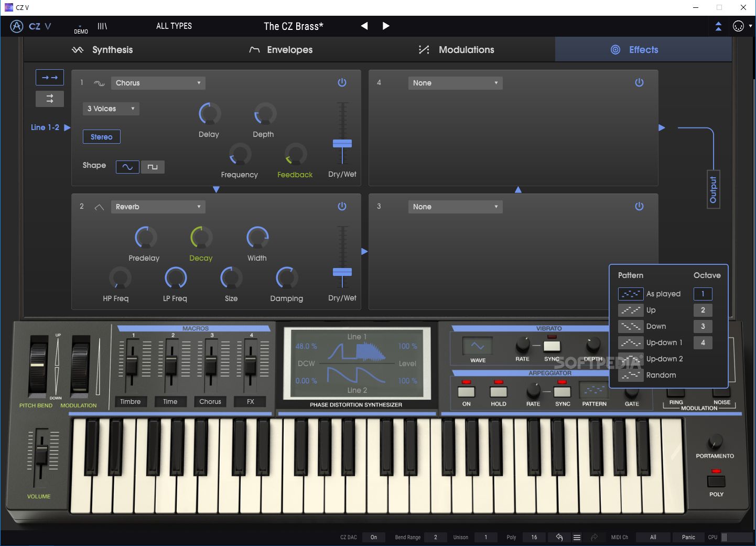Open the Arturia CZ V logo menu
Screen dimensions: 756x546
[x=30, y=26]
